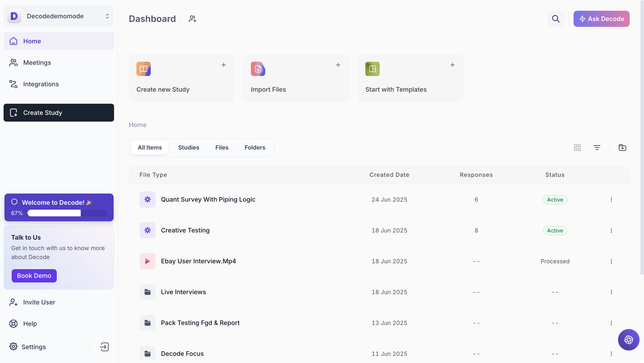
Task: Open the Integrations page
Action: coord(59,84)
